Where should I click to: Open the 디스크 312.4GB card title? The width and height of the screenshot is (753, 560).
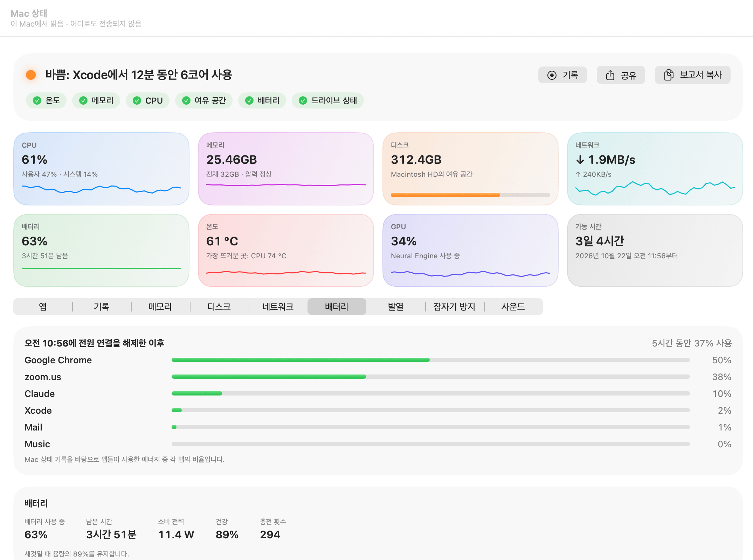click(400, 145)
